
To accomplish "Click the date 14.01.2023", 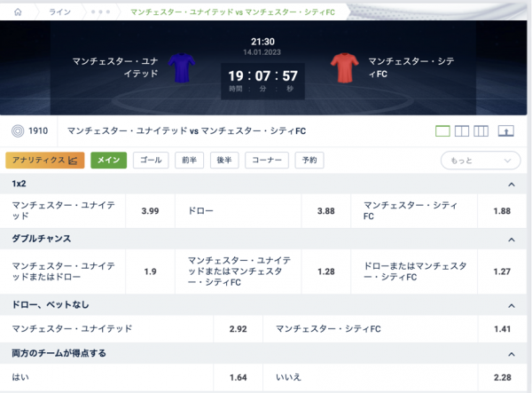I will click(262, 52).
